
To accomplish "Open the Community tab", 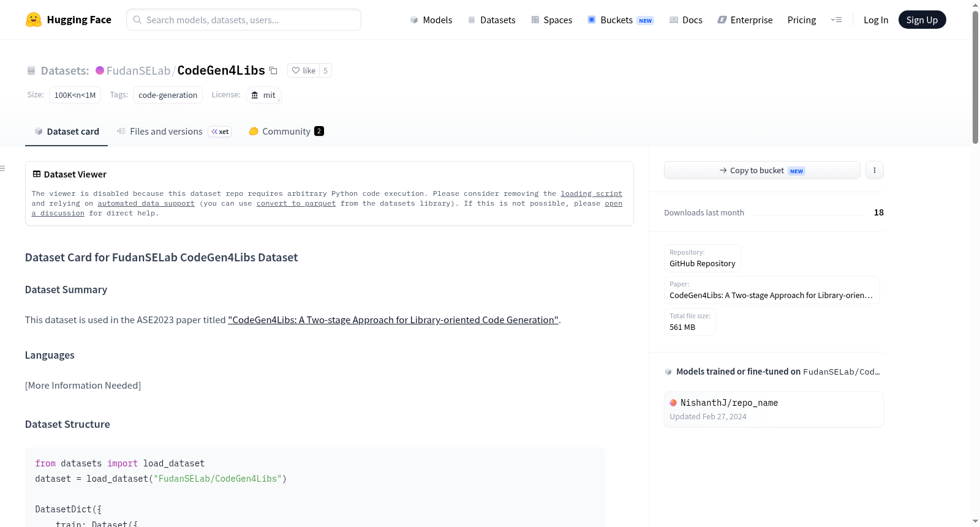I will [287, 131].
